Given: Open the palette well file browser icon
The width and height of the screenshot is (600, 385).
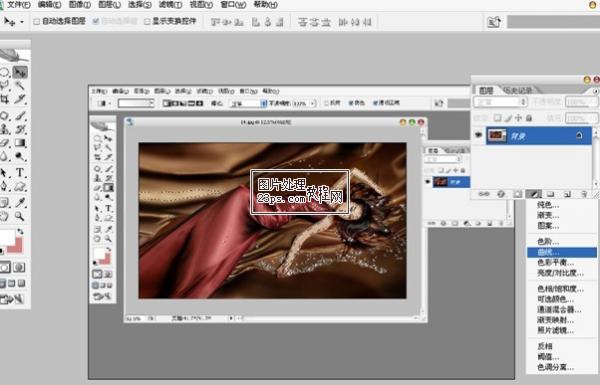Looking at the screenshot, I should [x=494, y=22].
